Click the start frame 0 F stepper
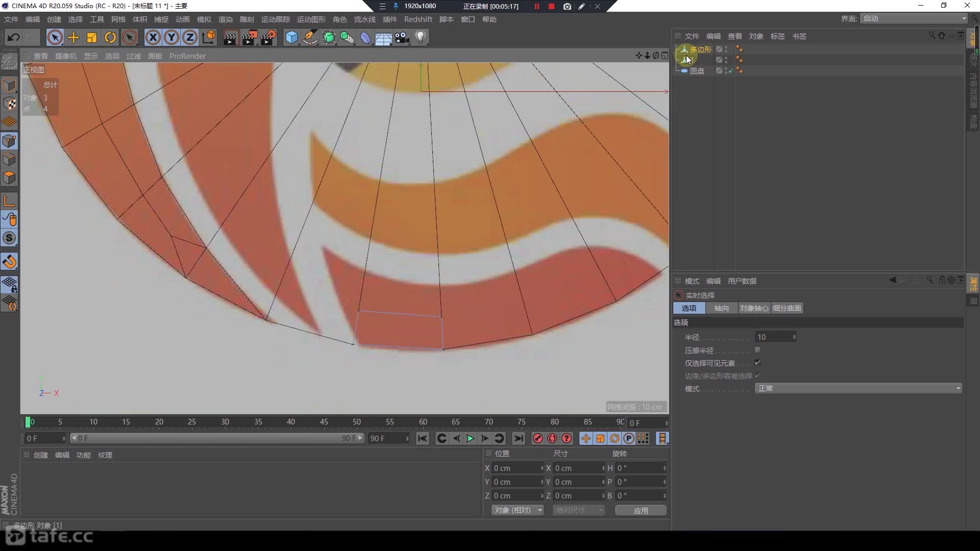Image resolution: width=980 pixels, height=551 pixels. 63,438
